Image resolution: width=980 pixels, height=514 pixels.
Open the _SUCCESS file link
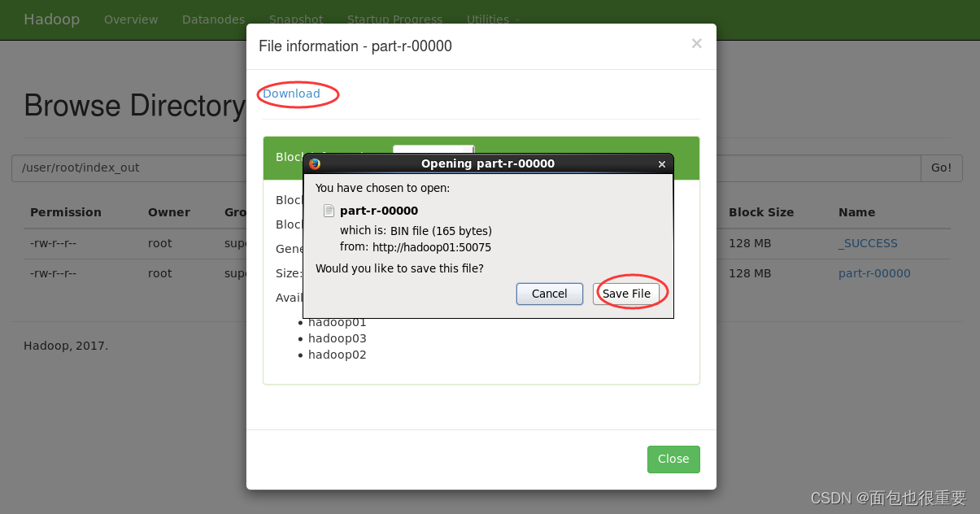click(868, 243)
